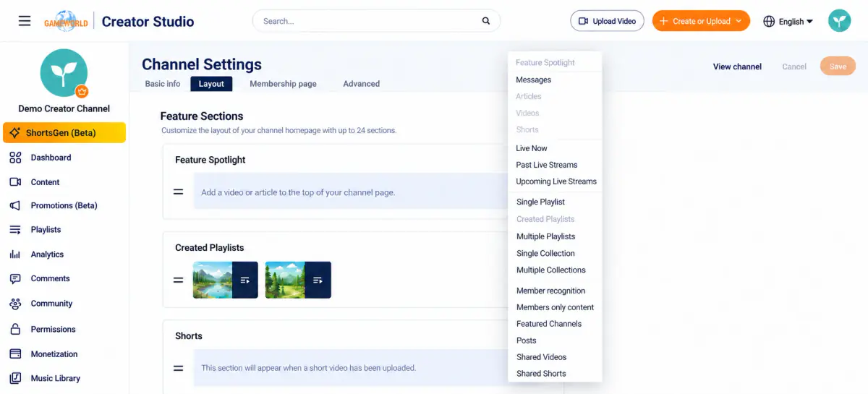The height and width of the screenshot is (394, 868).
Task: Click the GameWorld logo
Action: click(x=67, y=21)
